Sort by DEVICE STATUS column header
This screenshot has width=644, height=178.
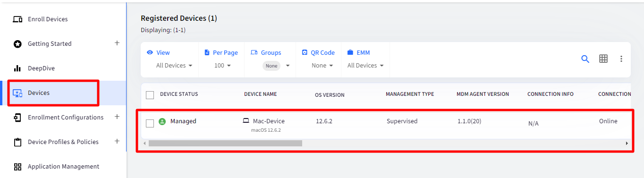[179, 94]
